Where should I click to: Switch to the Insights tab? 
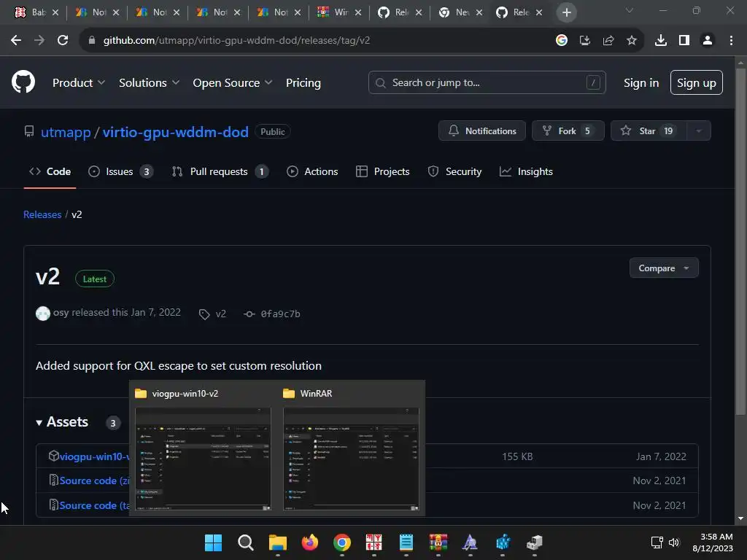(526, 171)
